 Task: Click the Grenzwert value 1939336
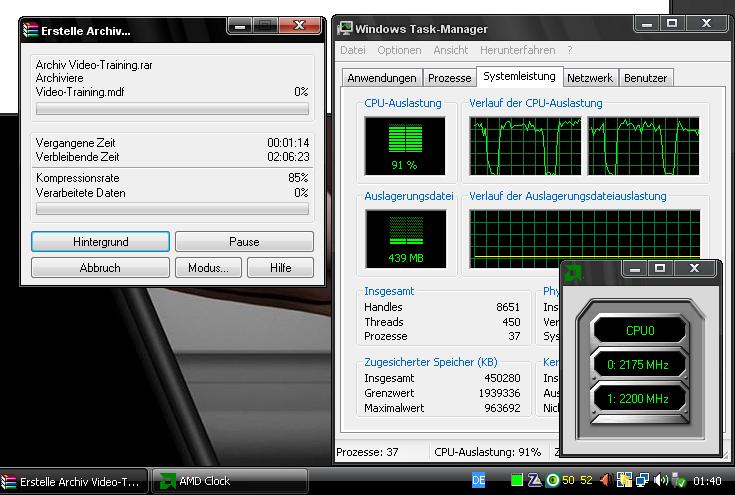point(499,393)
